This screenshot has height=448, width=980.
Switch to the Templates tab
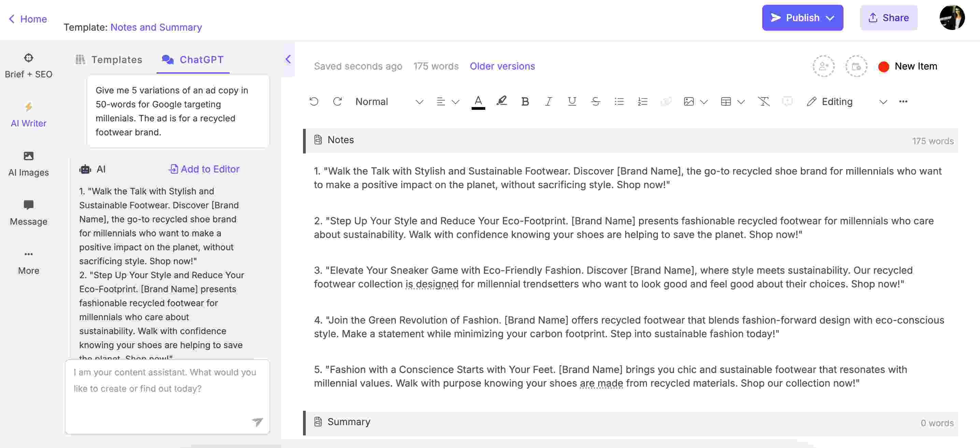(109, 60)
